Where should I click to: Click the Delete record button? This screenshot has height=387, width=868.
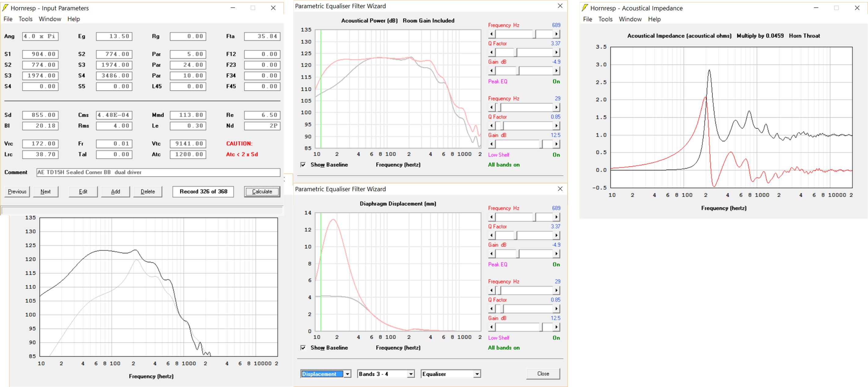point(147,192)
